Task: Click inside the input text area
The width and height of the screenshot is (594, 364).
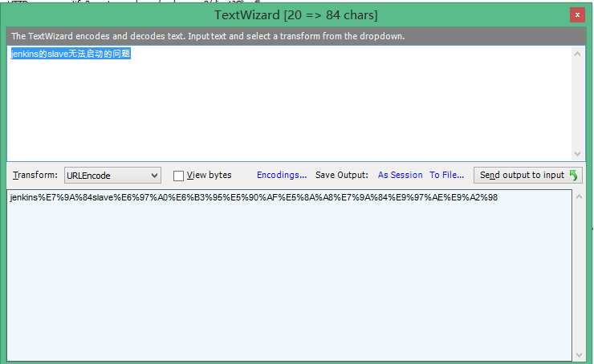Action: click(x=290, y=103)
